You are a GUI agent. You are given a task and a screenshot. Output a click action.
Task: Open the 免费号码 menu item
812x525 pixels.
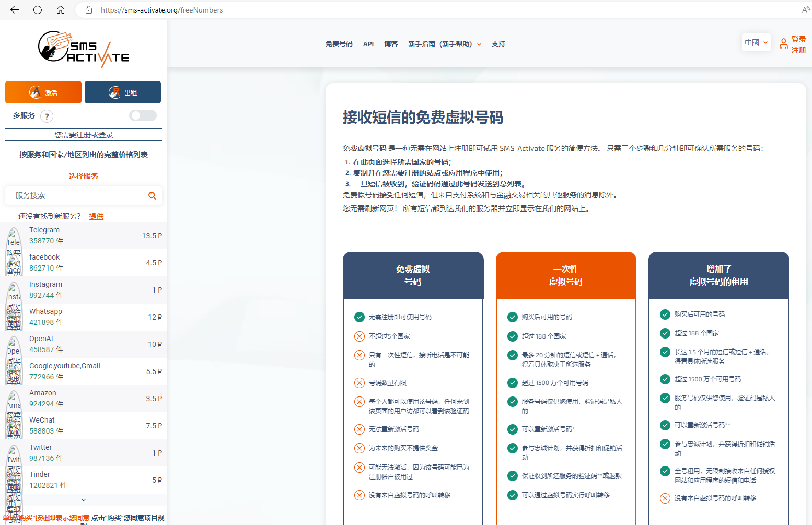coord(339,44)
